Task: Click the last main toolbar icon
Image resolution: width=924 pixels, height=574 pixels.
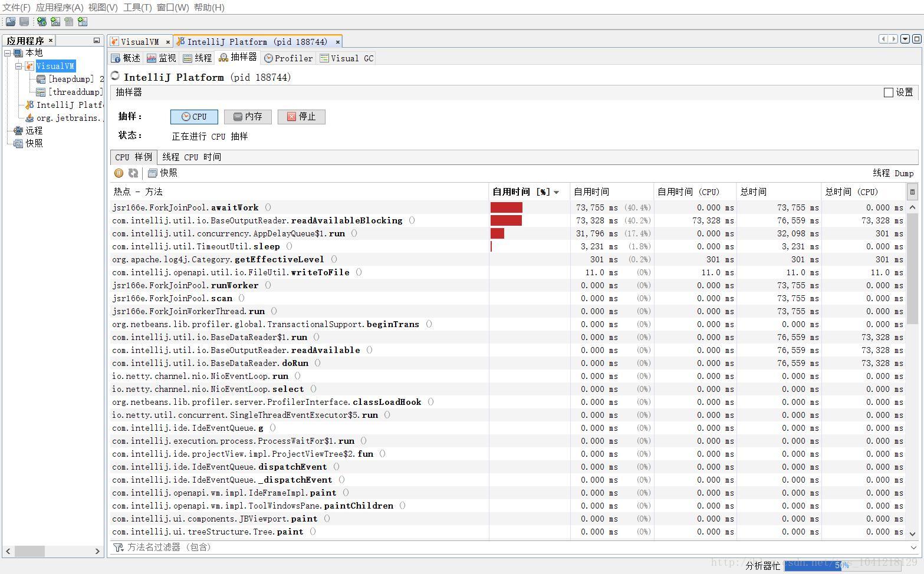Action: (x=83, y=22)
